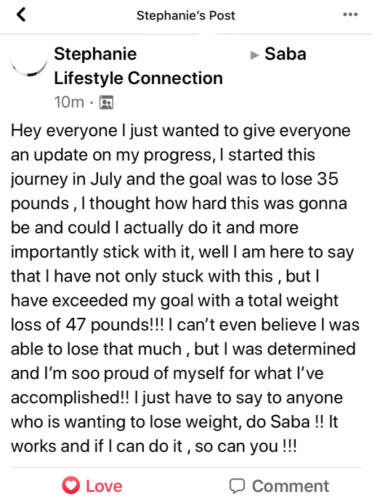Click the triangle arrow before Saba
The width and height of the screenshot is (372, 500).
click(254, 55)
